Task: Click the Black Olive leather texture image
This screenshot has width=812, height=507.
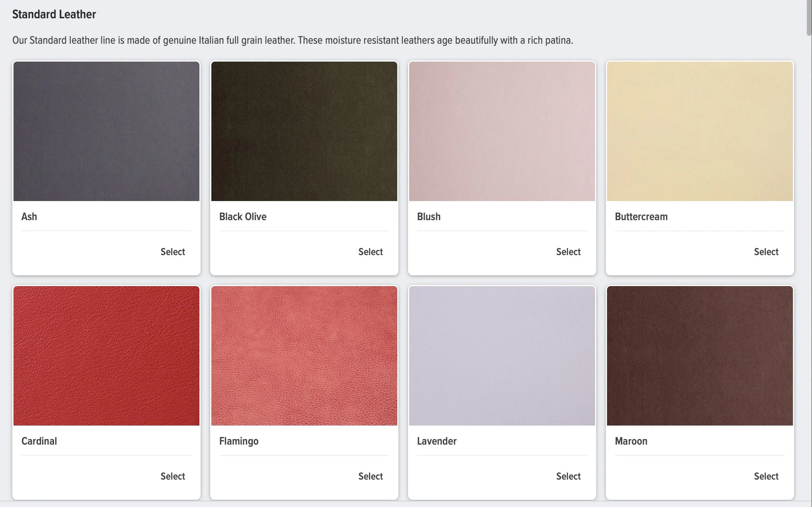Action: tap(304, 131)
